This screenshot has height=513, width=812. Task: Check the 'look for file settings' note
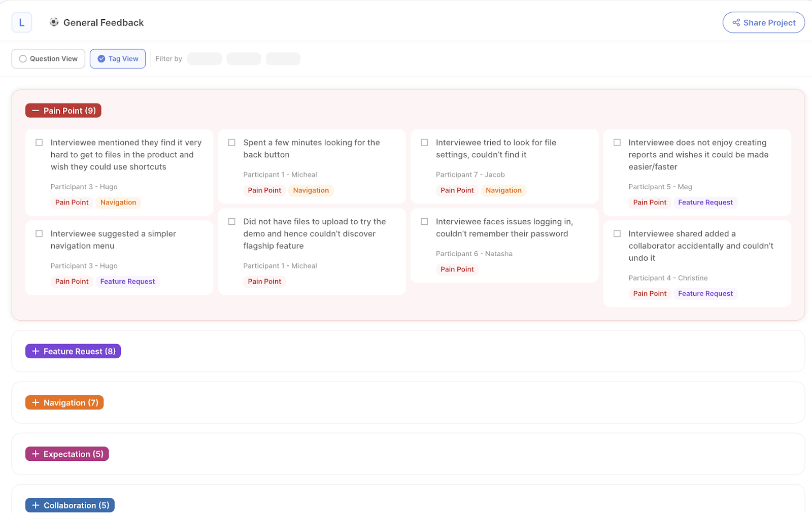click(424, 143)
